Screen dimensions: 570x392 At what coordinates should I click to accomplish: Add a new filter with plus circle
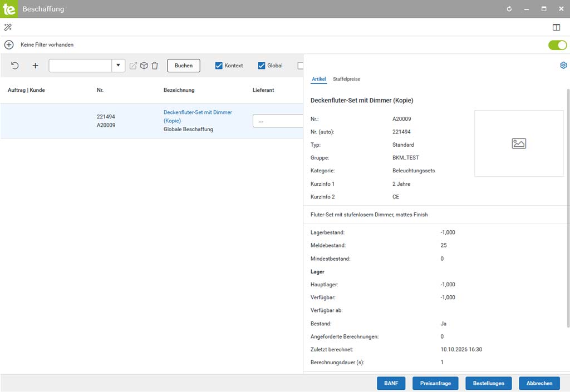(x=9, y=44)
